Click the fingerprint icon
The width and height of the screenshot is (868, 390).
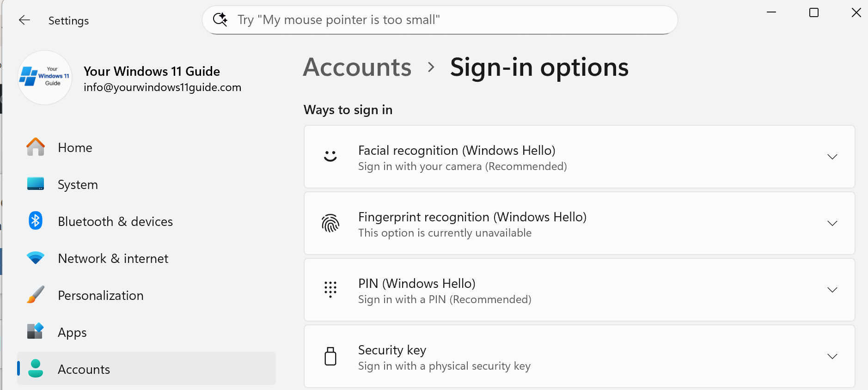[x=330, y=224]
